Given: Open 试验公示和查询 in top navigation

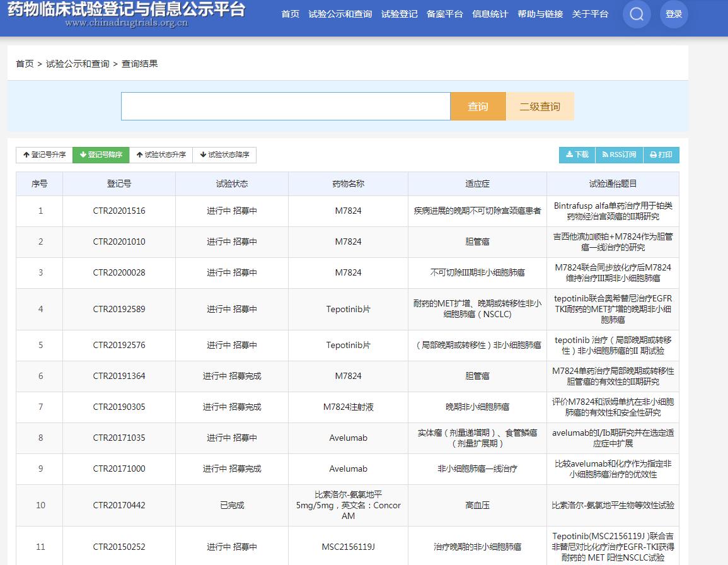Looking at the screenshot, I should (340, 14).
